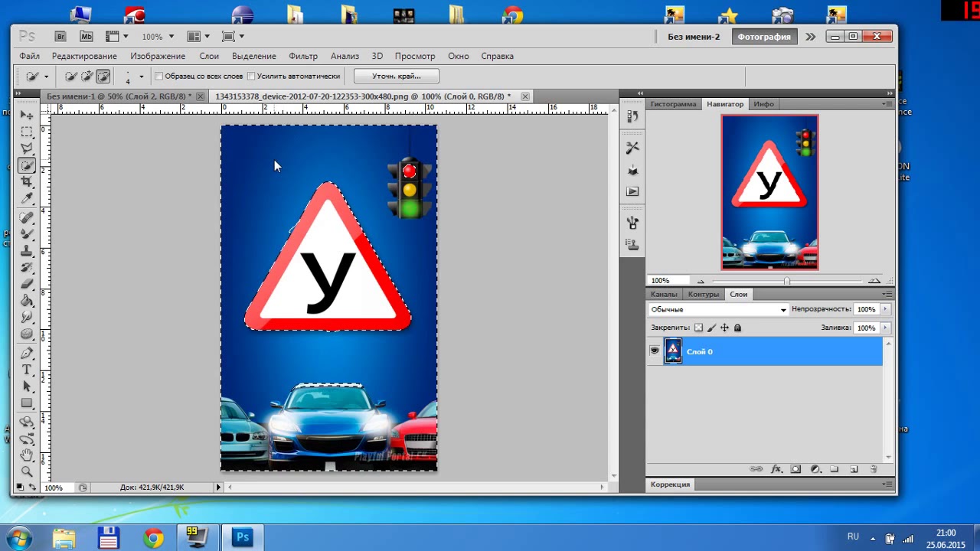Enable 'Образец со всех слоев' checkbox
The height and width of the screenshot is (551, 980).
[x=158, y=77]
